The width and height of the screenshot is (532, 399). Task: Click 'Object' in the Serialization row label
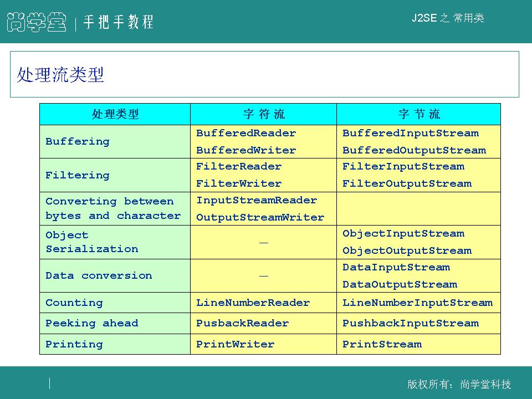(x=67, y=236)
